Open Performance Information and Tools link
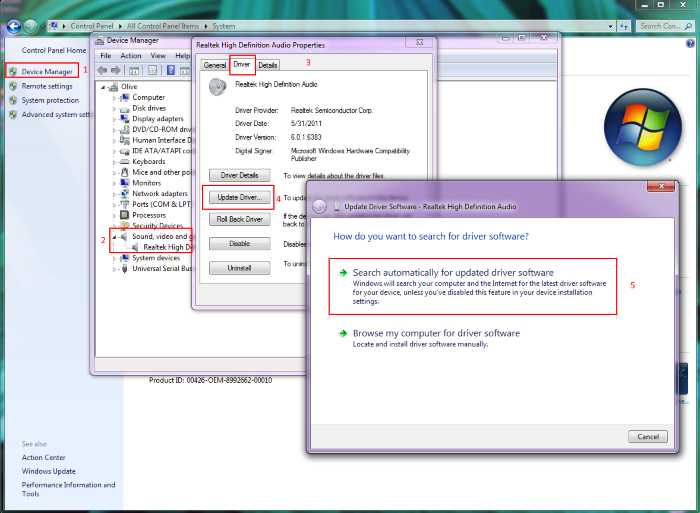This screenshot has height=513, width=700. tap(68, 489)
